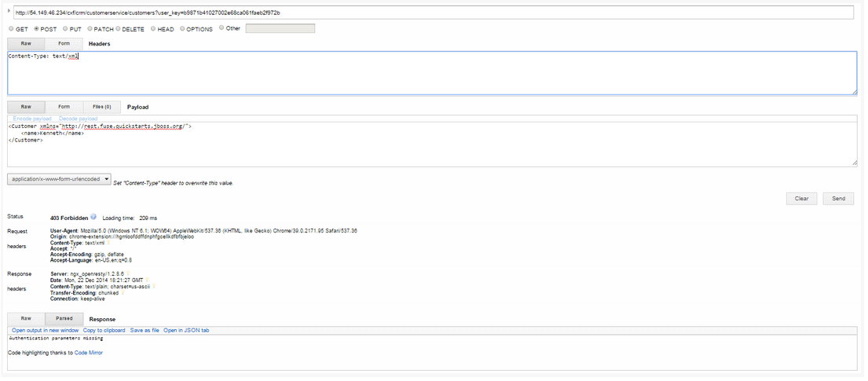This screenshot has width=868, height=381.
Task: Click into the request URL field
Action: pyautogui.click(x=432, y=13)
